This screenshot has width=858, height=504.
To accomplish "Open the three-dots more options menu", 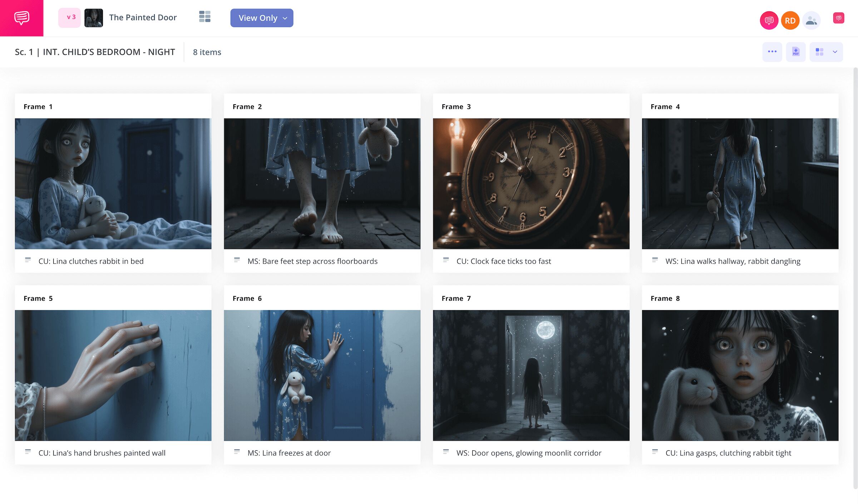I will (x=772, y=52).
